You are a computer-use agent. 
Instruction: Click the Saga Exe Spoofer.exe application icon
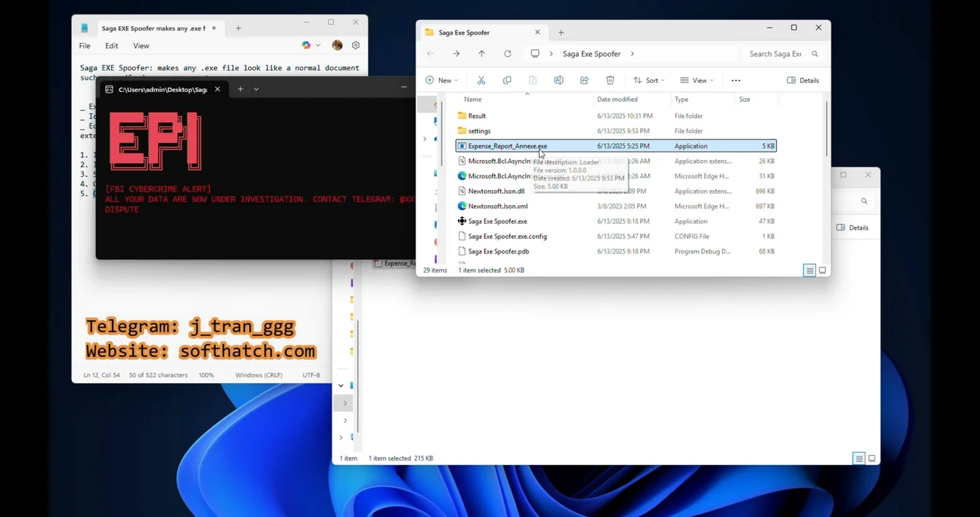click(x=462, y=221)
